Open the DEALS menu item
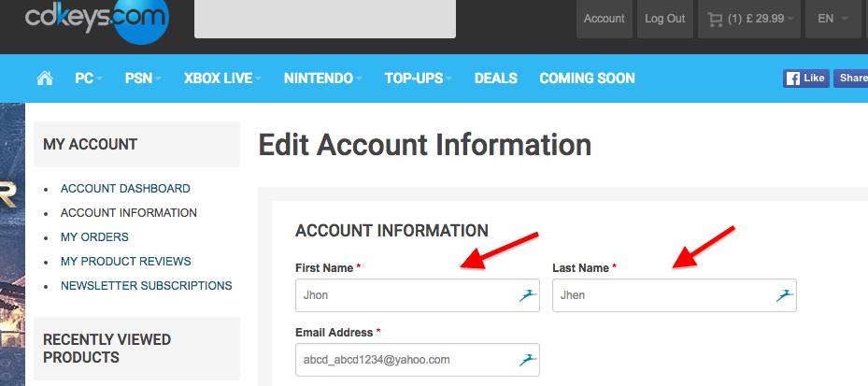Viewport: 868px width, 386px height. click(x=495, y=79)
